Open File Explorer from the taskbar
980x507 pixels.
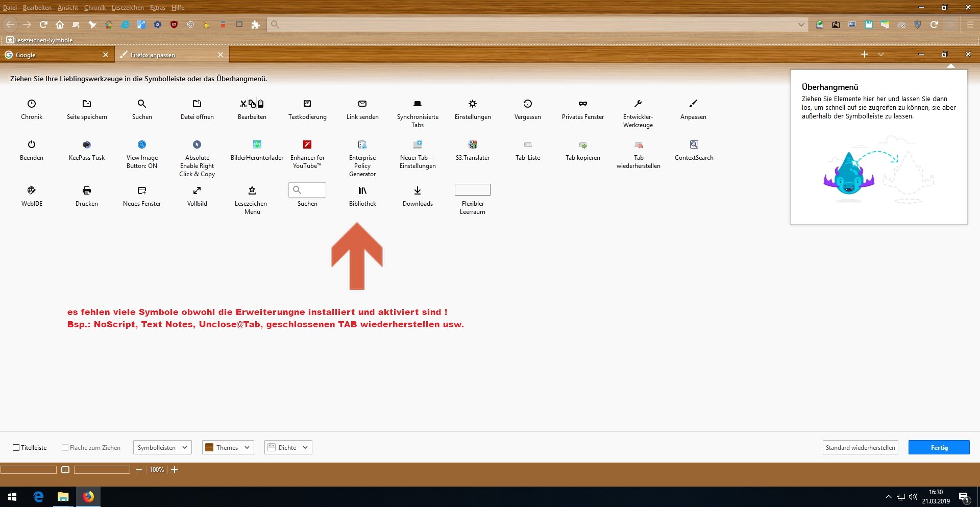[x=63, y=497]
